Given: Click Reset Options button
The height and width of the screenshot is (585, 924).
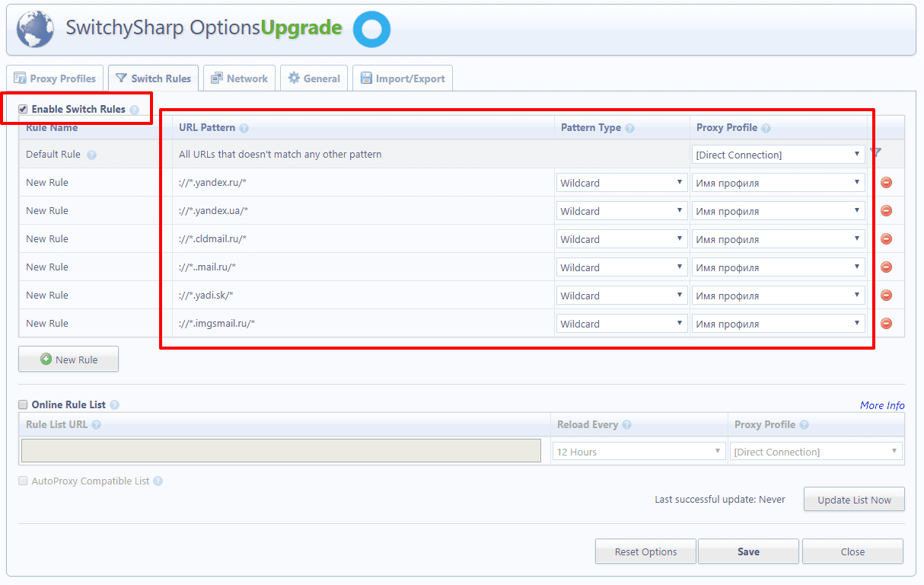Looking at the screenshot, I should 645,551.
